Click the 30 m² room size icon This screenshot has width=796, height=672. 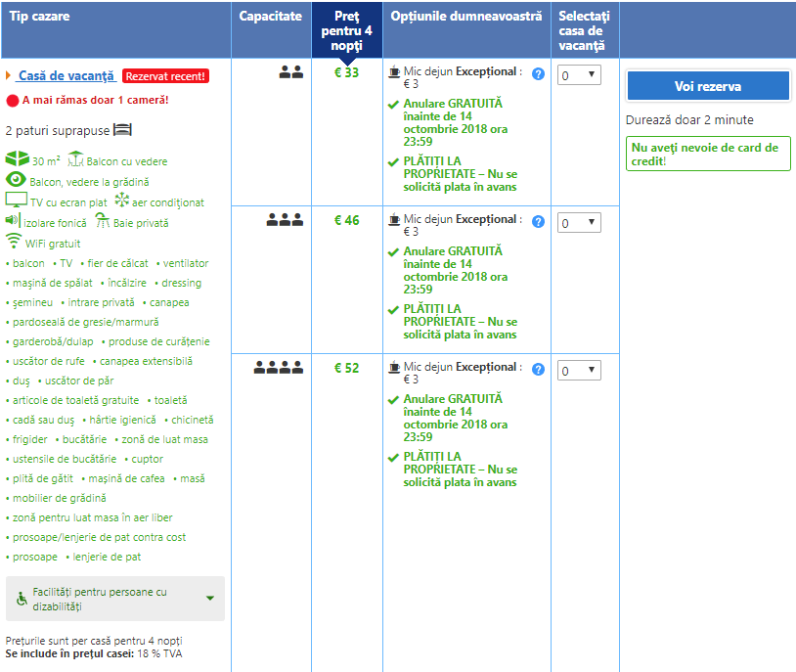tap(17, 159)
